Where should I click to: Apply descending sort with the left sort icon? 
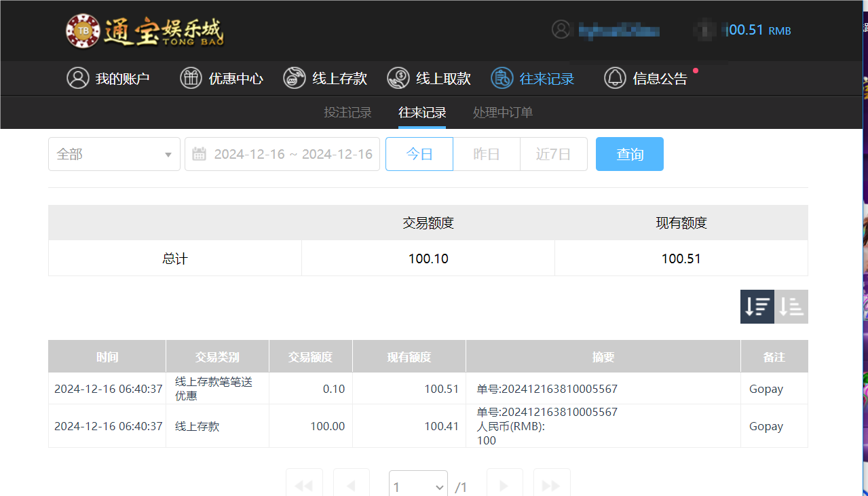point(757,306)
